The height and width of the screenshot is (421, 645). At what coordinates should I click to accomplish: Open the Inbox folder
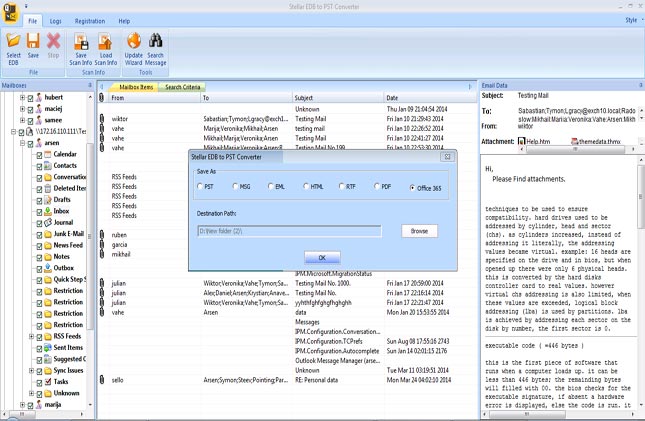(61, 211)
